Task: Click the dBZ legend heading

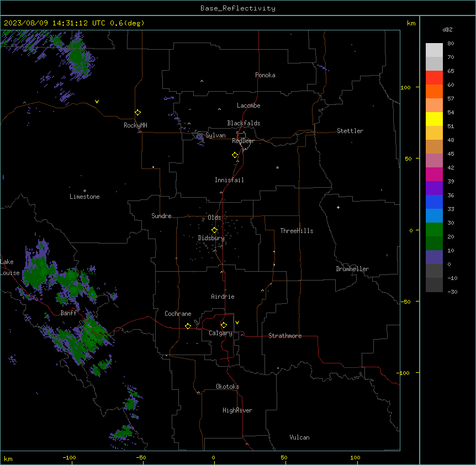Action: click(447, 29)
